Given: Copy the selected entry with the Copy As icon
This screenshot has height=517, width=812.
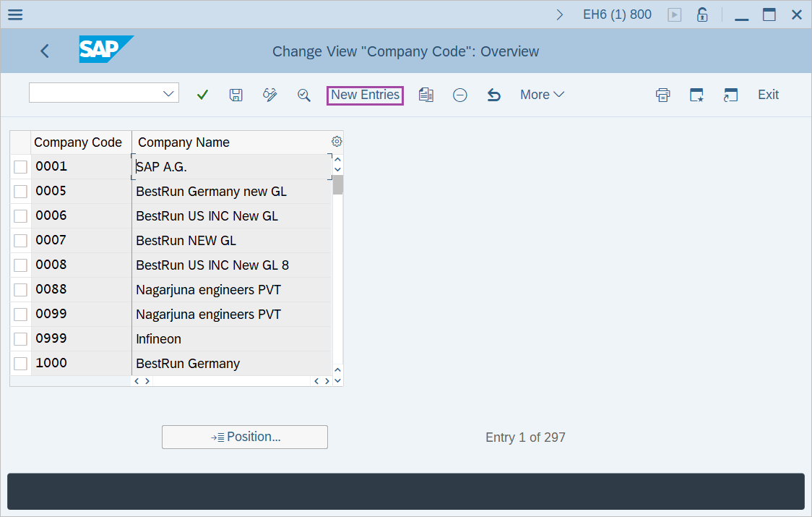Looking at the screenshot, I should 426,94.
